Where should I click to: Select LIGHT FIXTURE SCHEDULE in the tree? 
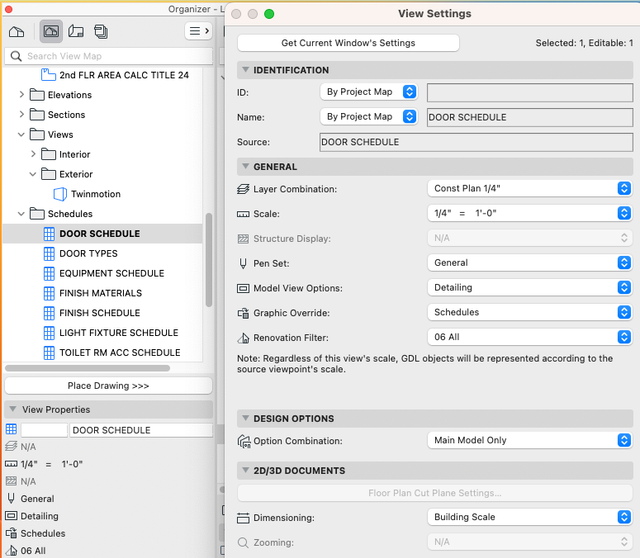point(118,333)
